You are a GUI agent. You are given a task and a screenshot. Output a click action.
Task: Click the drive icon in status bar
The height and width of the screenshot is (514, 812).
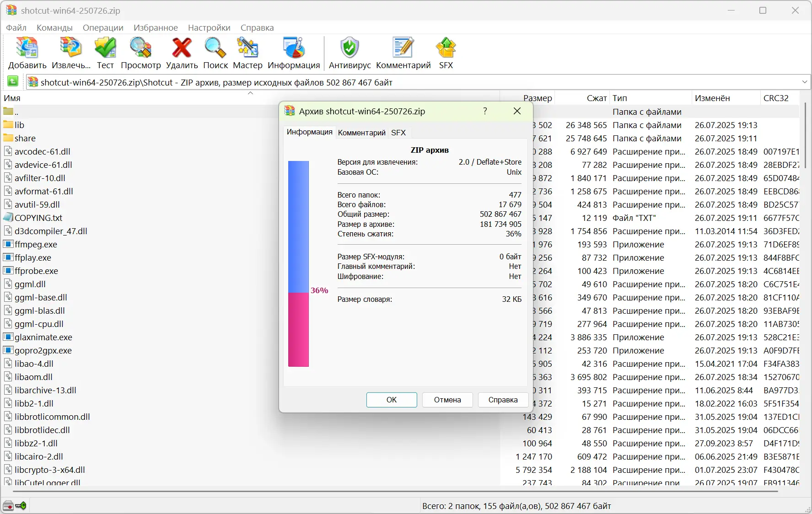pyautogui.click(x=8, y=506)
